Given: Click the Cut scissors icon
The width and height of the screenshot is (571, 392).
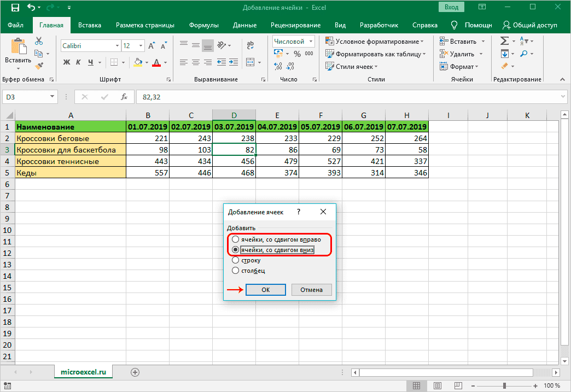Looking at the screenshot, I should tap(38, 42).
